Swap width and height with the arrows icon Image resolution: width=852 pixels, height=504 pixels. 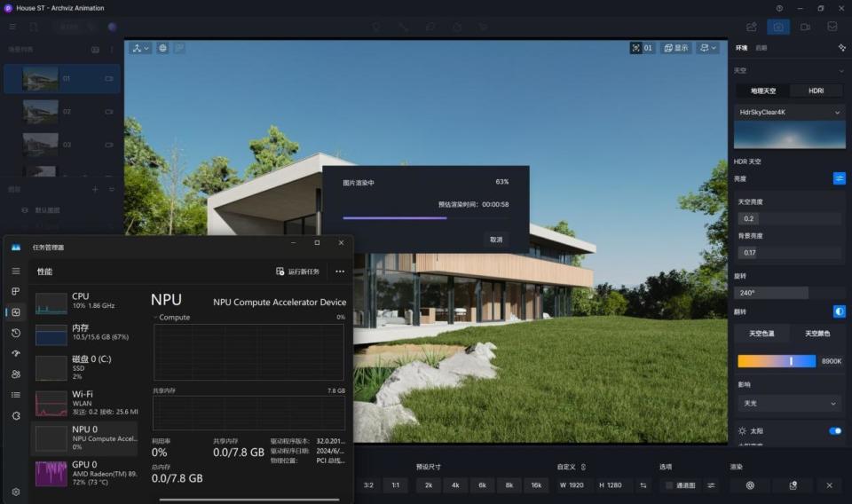[x=643, y=485]
